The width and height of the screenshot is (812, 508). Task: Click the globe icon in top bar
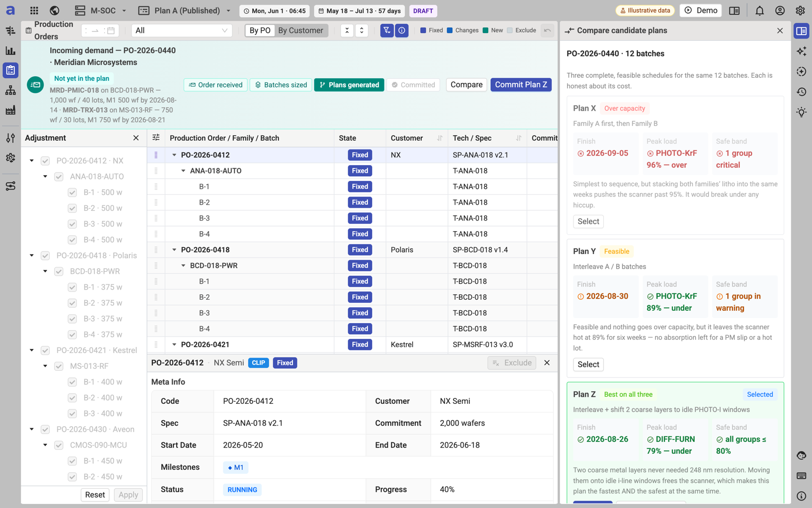[x=55, y=11]
